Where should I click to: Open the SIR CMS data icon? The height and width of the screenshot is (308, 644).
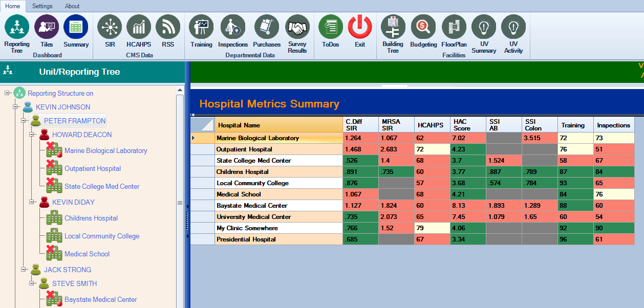click(110, 27)
